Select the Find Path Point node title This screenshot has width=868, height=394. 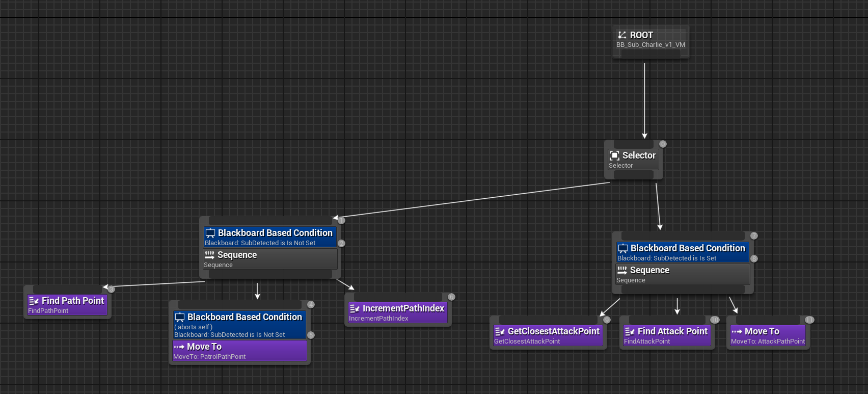pyautogui.click(x=73, y=301)
